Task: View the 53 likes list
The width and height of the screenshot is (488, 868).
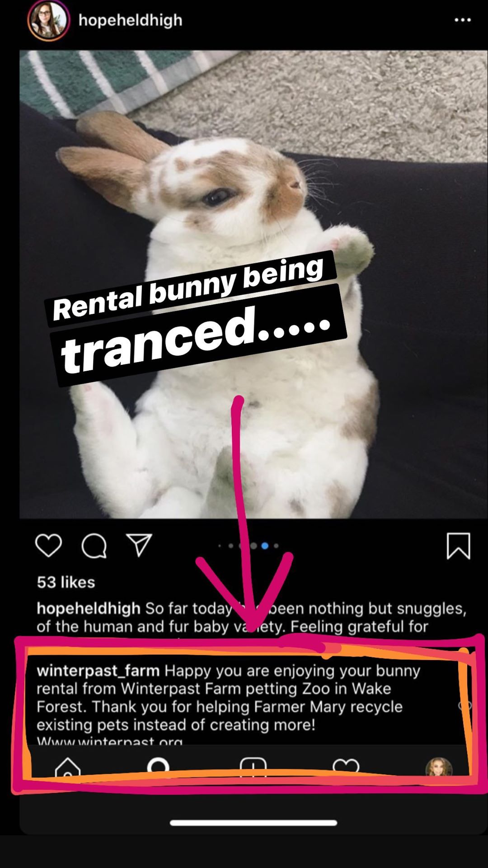Action: (66, 582)
